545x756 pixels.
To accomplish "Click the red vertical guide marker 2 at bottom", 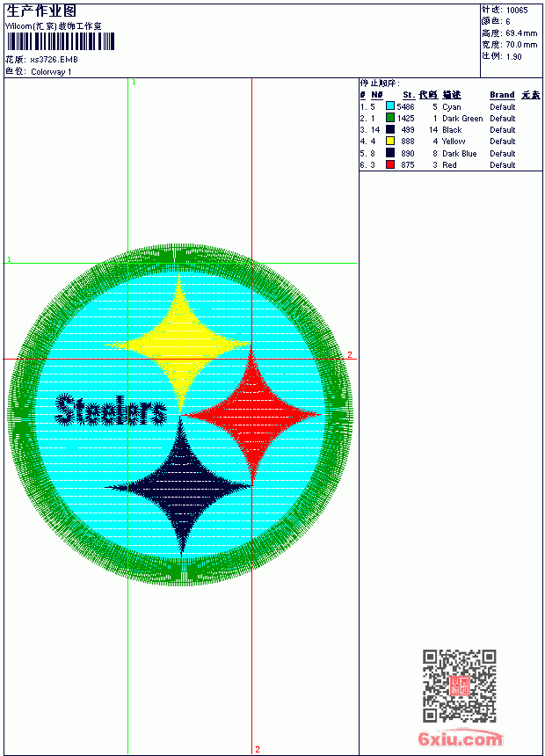I will tap(258, 749).
